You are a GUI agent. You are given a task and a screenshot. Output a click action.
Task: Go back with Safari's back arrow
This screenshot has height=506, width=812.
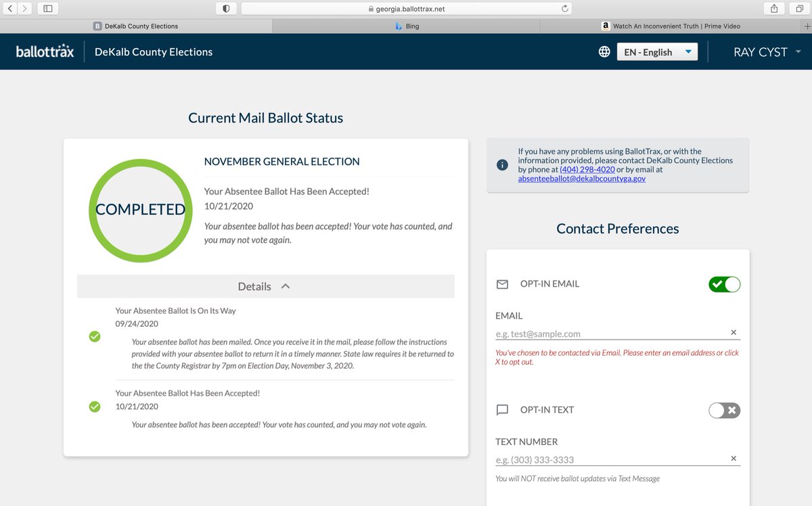(x=11, y=9)
